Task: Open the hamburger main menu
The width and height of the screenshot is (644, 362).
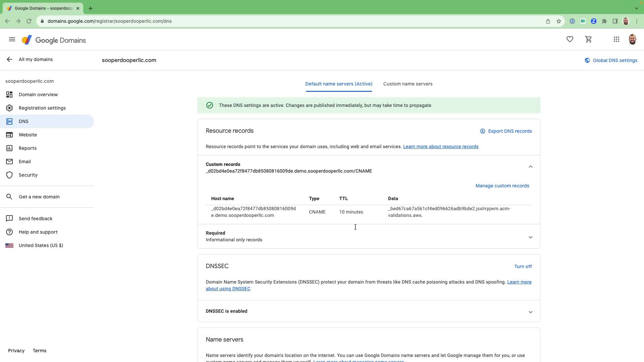Action: [x=12, y=40]
